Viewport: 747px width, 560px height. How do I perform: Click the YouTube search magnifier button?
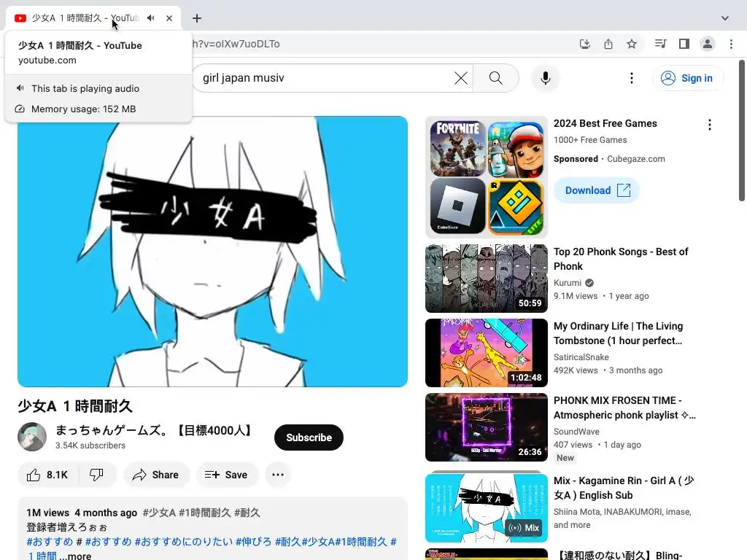point(495,77)
